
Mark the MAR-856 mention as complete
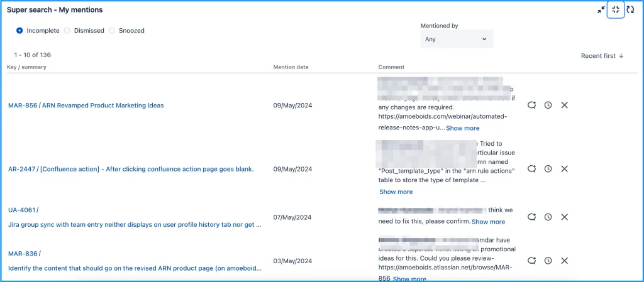tap(531, 105)
